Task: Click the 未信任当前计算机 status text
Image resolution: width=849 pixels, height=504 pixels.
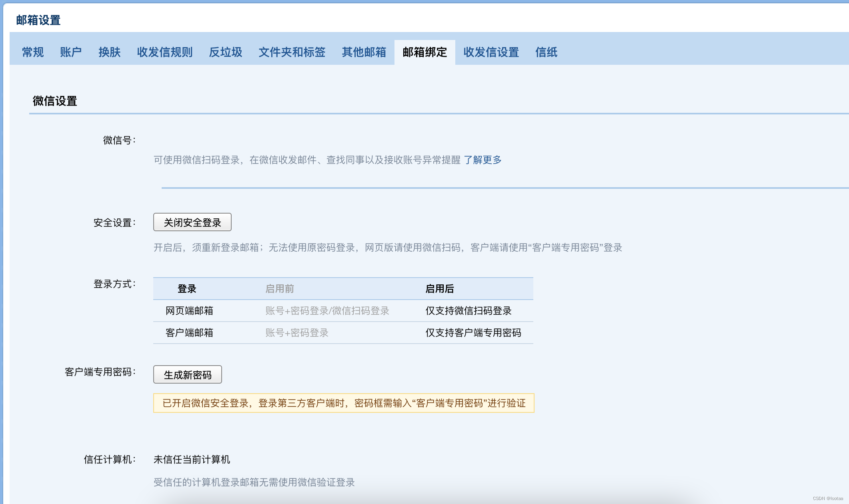Action: [x=192, y=460]
